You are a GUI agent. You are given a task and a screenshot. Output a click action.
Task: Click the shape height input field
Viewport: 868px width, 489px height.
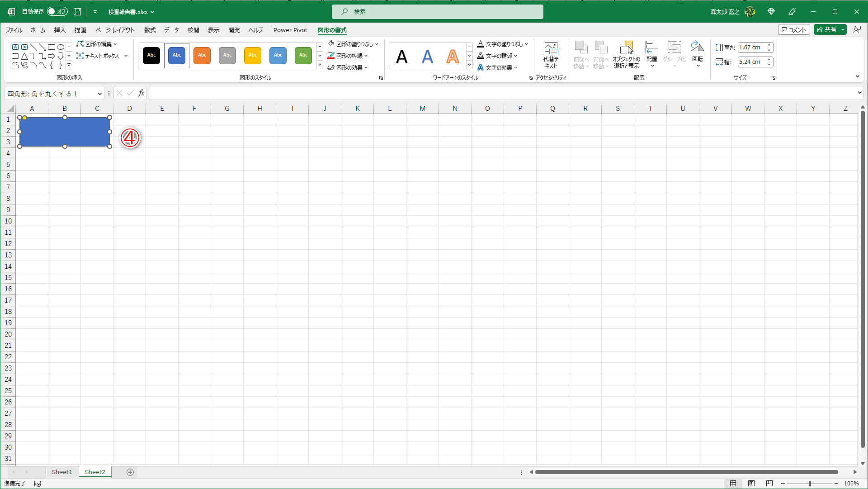click(751, 47)
